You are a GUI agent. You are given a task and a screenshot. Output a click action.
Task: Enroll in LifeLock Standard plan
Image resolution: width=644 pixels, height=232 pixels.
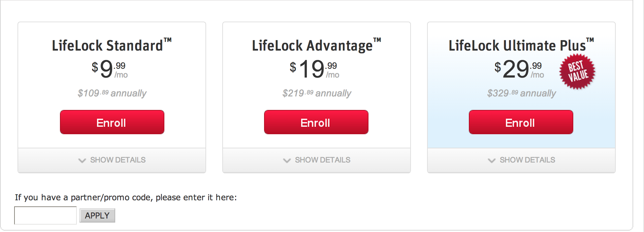(x=111, y=122)
